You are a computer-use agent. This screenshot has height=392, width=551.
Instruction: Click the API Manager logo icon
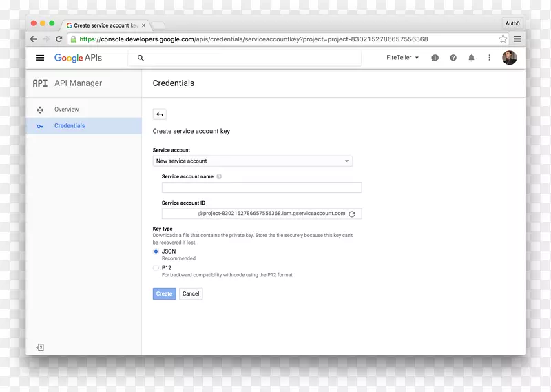[40, 83]
